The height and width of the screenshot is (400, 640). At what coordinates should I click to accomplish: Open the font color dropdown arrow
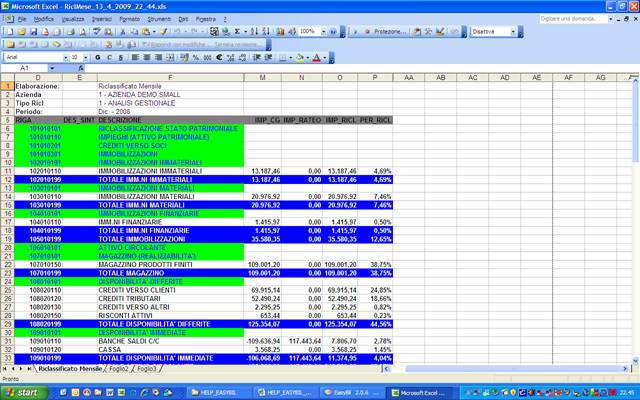[x=325, y=58]
